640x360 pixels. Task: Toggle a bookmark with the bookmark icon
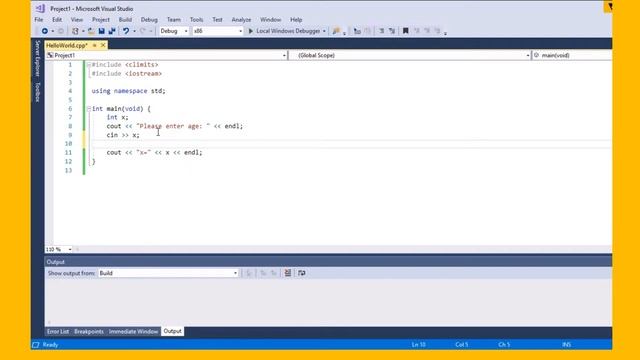pyautogui.click(x=405, y=31)
